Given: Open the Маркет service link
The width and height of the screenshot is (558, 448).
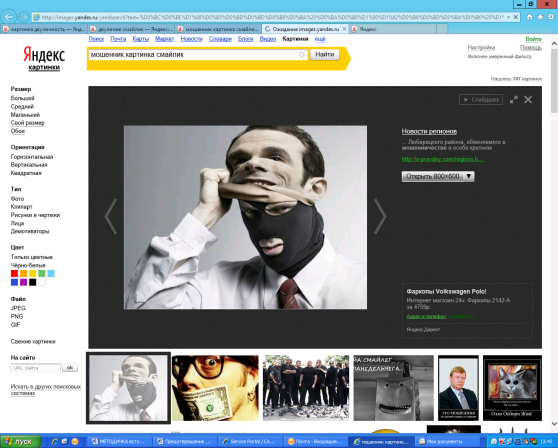Looking at the screenshot, I should (164, 39).
